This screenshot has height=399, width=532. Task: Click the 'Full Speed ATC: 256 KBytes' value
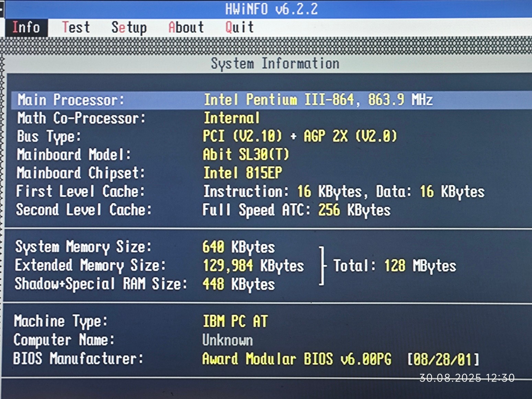pos(296,210)
